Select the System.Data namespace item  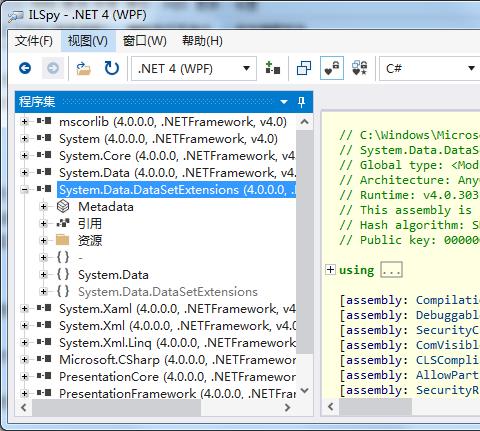[x=113, y=275]
